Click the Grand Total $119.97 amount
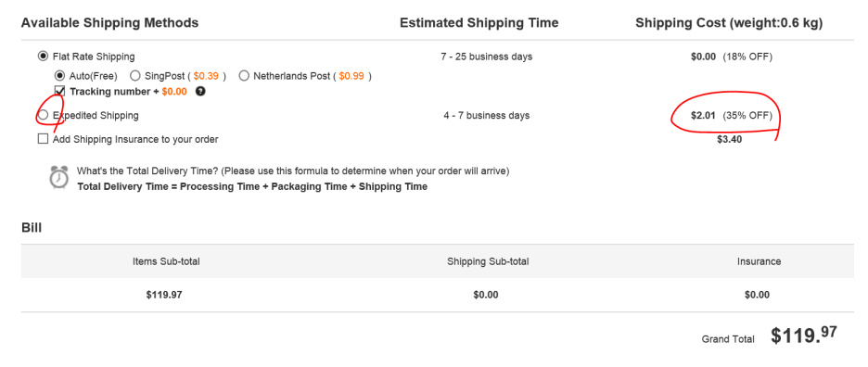The height and width of the screenshot is (367, 868). tap(803, 335)
